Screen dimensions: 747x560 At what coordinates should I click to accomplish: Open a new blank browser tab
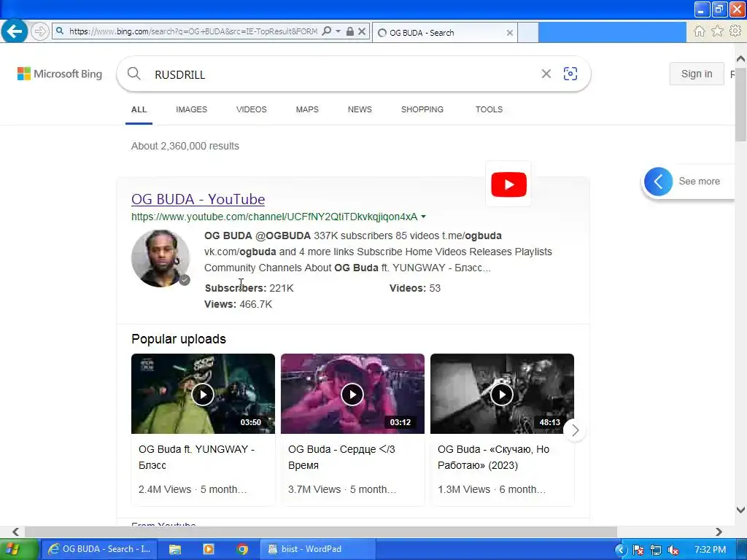click(x=528, y=33)
